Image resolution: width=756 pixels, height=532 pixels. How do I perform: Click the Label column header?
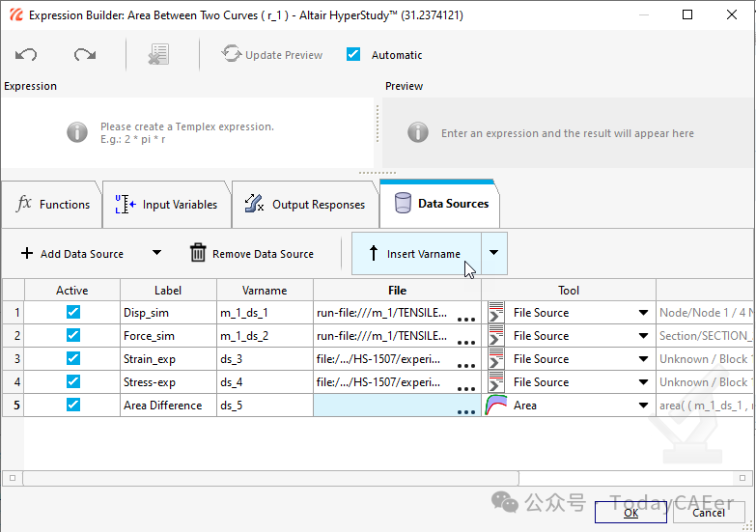tap(168, 291)
